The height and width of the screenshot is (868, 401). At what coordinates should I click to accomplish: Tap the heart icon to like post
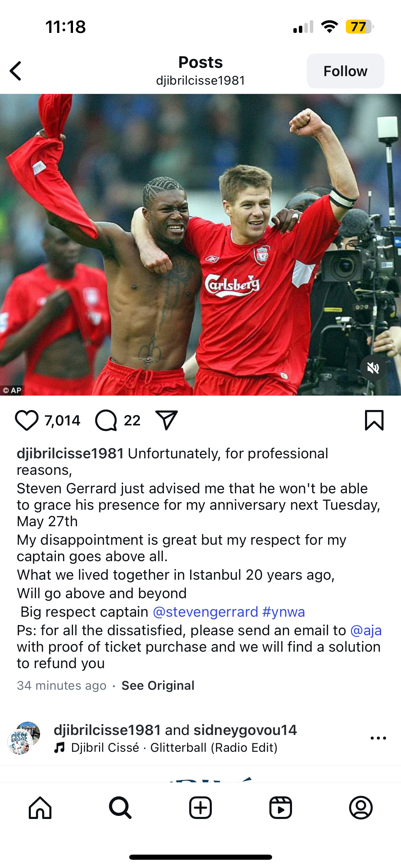click(x=26, y=420)
